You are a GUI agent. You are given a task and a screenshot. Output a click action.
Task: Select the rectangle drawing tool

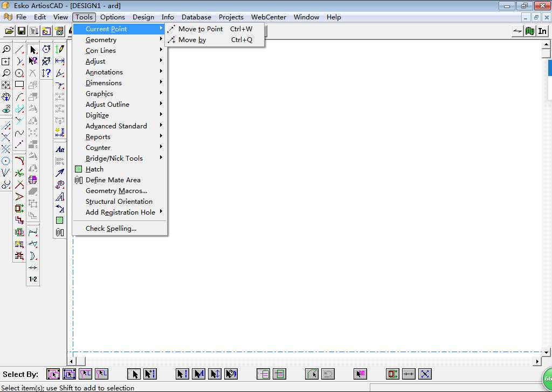[x=19, y=84]
